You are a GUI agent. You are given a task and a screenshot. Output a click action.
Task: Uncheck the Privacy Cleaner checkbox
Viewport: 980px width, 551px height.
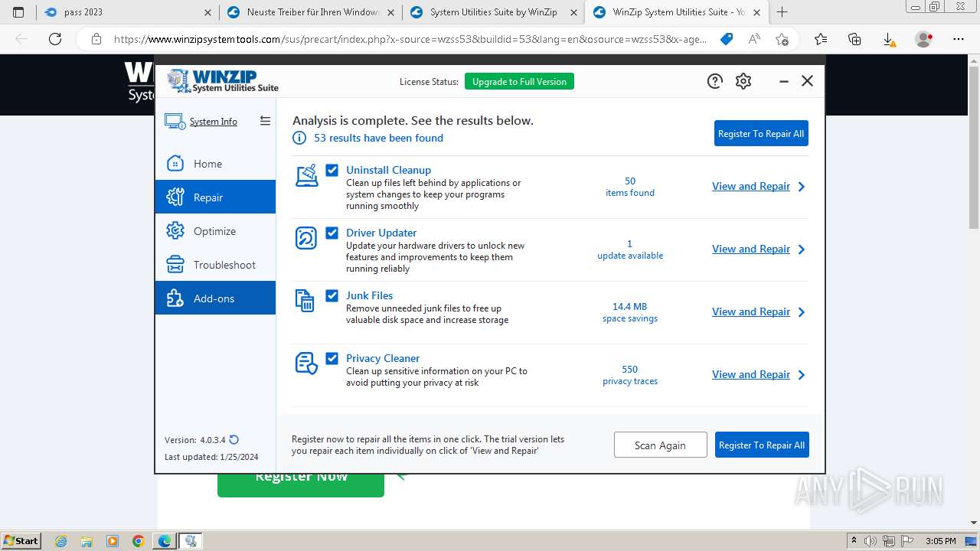(x=332, y=358)
